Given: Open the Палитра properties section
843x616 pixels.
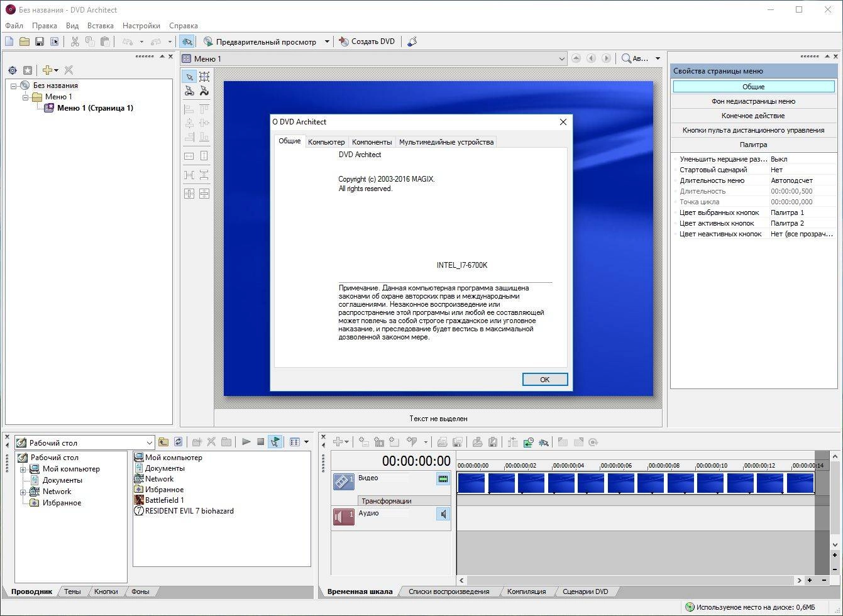Looking at the screenshot, I should coord(753,145).
